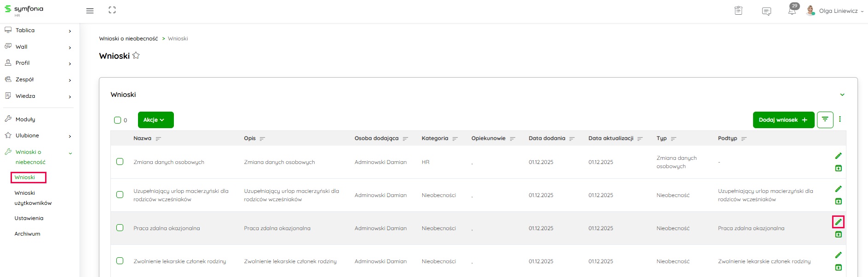Screen dimensions: 868x277
Task: Open the filter icon button
Action: (825, 120)
